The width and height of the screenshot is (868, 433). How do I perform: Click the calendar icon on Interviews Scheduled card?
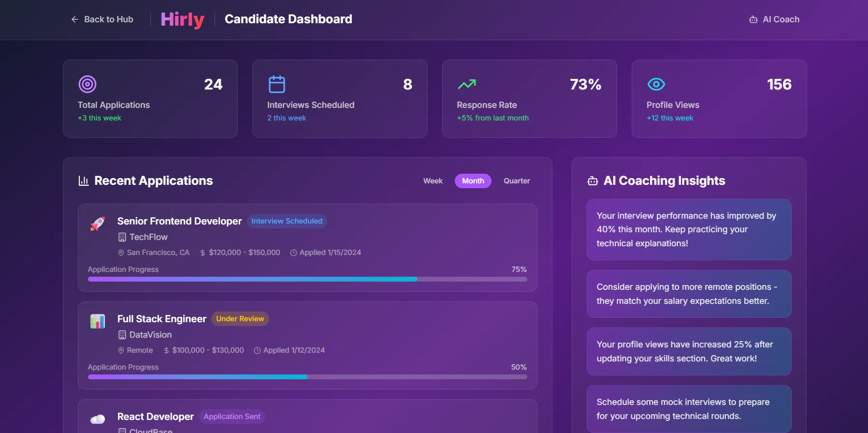pos(277,84)
